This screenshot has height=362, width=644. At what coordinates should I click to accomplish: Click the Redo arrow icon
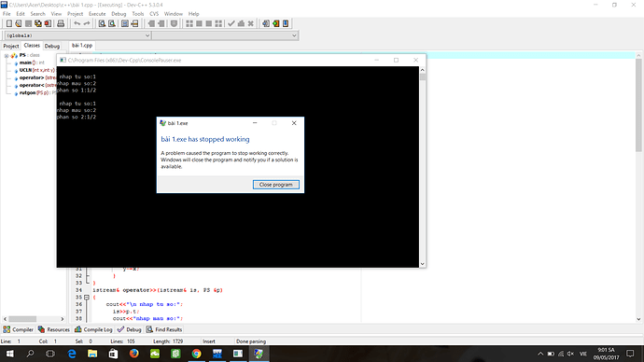[86, 24]
